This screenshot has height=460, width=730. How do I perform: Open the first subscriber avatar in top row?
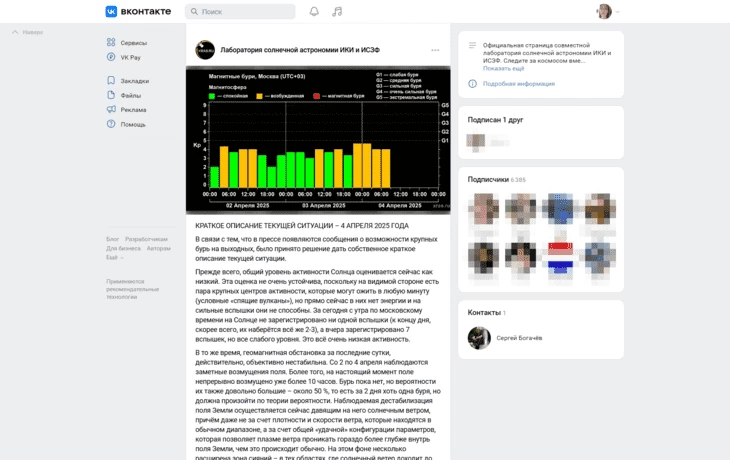point(484,209)
